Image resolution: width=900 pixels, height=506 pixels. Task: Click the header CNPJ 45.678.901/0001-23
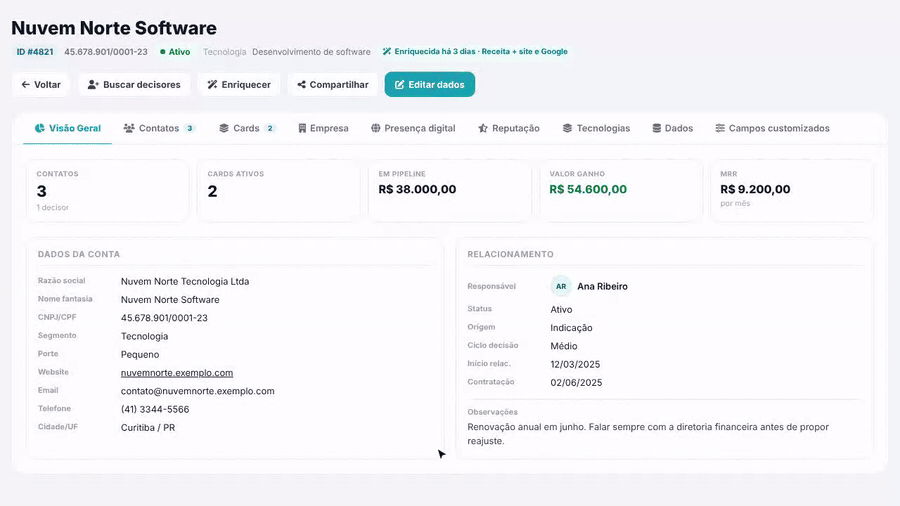106,52
